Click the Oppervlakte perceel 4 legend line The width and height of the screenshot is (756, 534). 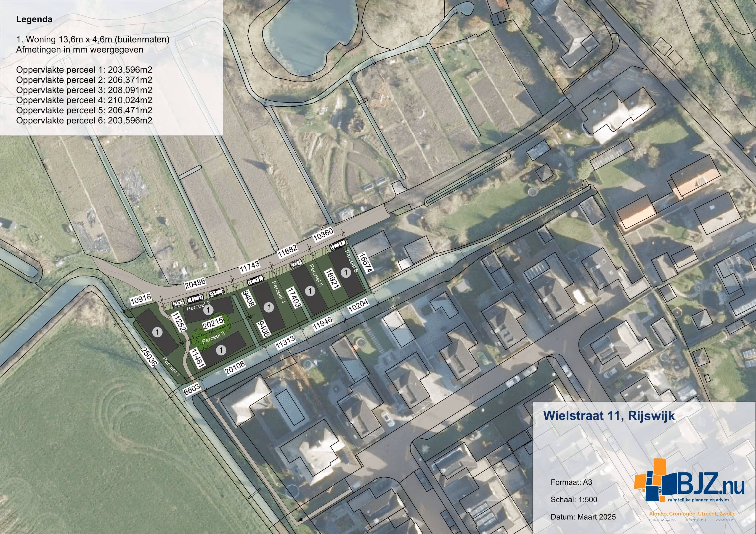coord(84,100)
